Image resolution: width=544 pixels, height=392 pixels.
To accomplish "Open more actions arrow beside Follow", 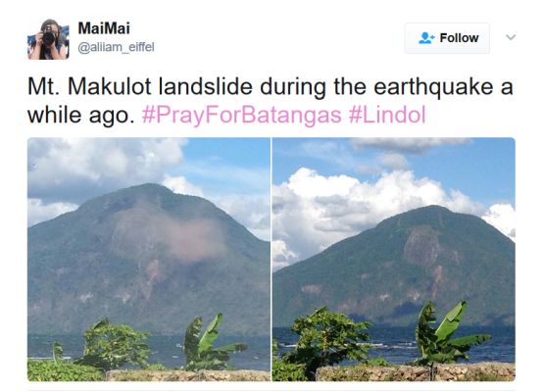I will pyautogui.click(x=511, y=37).
